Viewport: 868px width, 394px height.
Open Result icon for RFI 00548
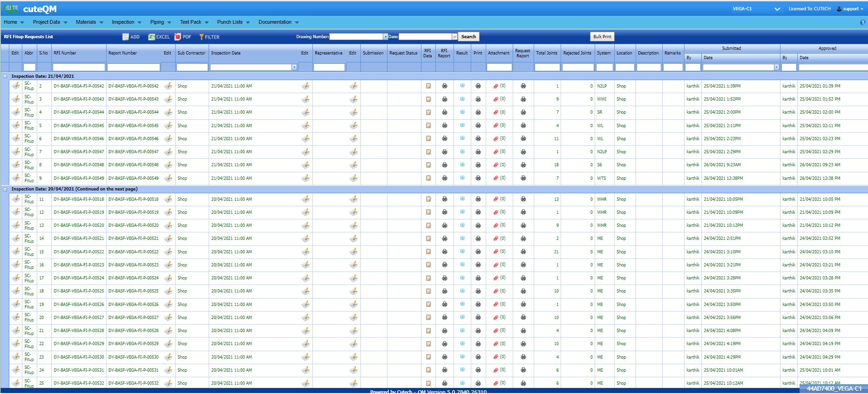(462, 164)
